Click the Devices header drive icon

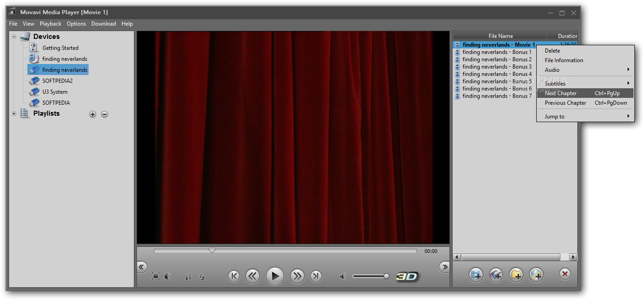(x=25, y=37)
